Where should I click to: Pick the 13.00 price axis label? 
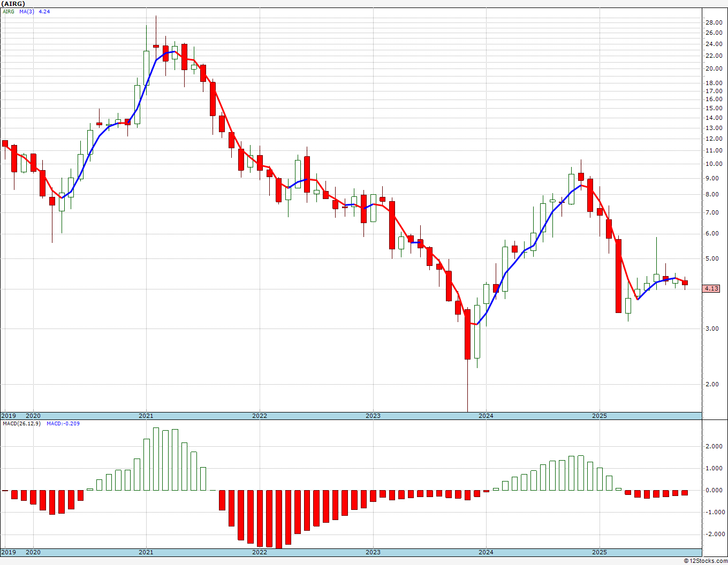(x=714, y=128)
